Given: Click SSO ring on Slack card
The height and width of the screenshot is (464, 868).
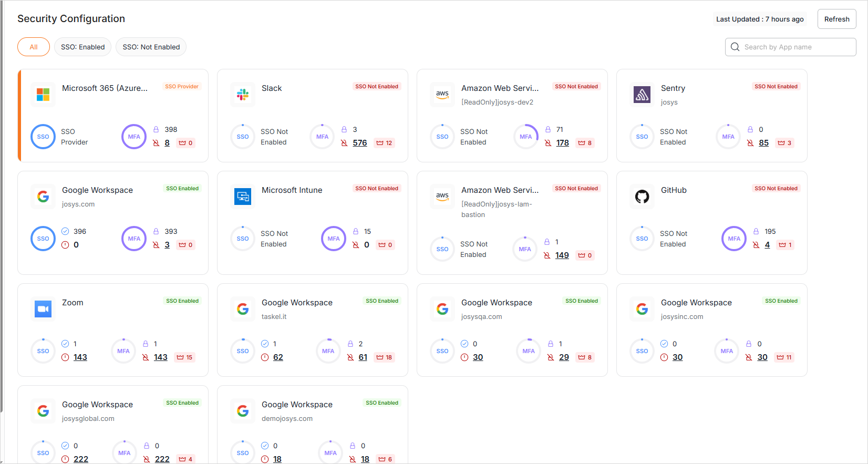Looking at the screenshot, I should (x=243, y=137).
